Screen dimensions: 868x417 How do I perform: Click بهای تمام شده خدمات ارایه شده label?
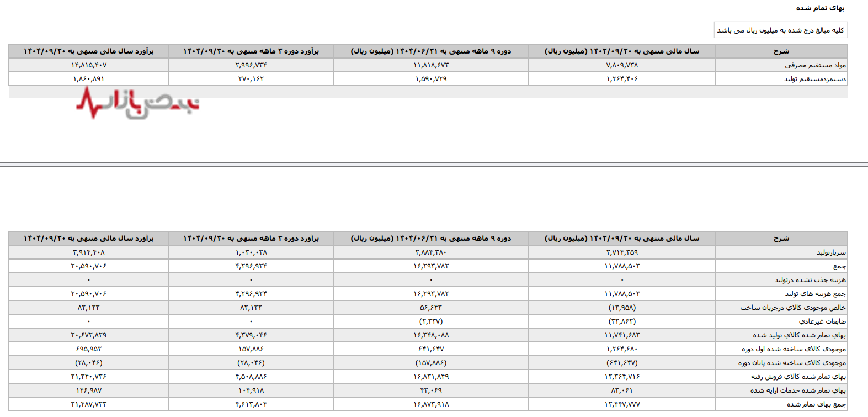[x=797, y=390]
